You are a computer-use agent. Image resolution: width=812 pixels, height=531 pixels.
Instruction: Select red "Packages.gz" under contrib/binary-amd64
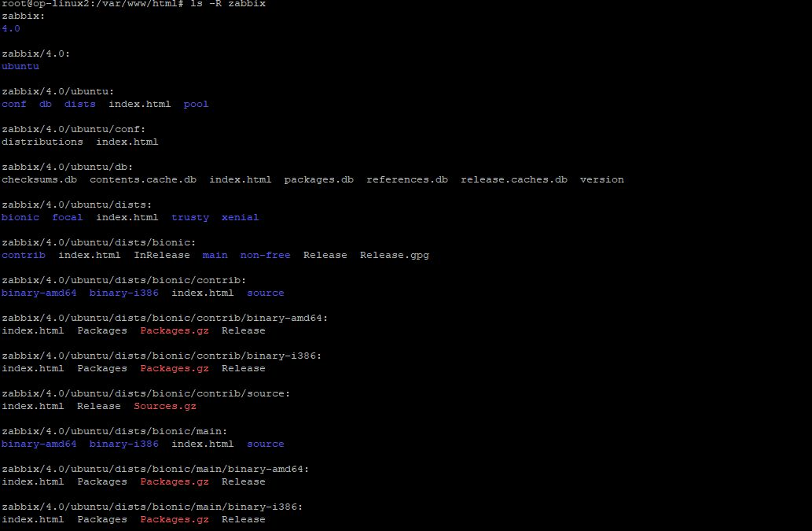pos(175,331)
